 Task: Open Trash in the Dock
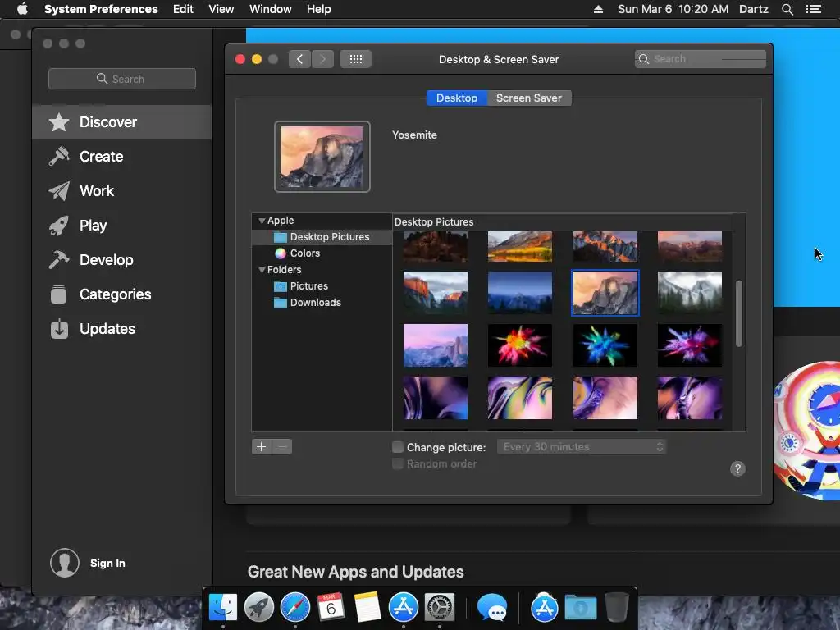pyautogui.click(x=617, y=608)
